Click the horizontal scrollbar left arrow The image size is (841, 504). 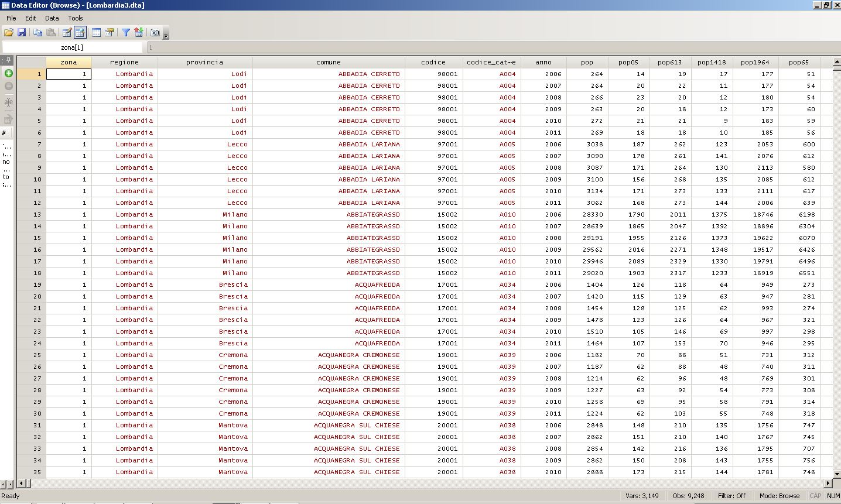click(x=21, y=484)
